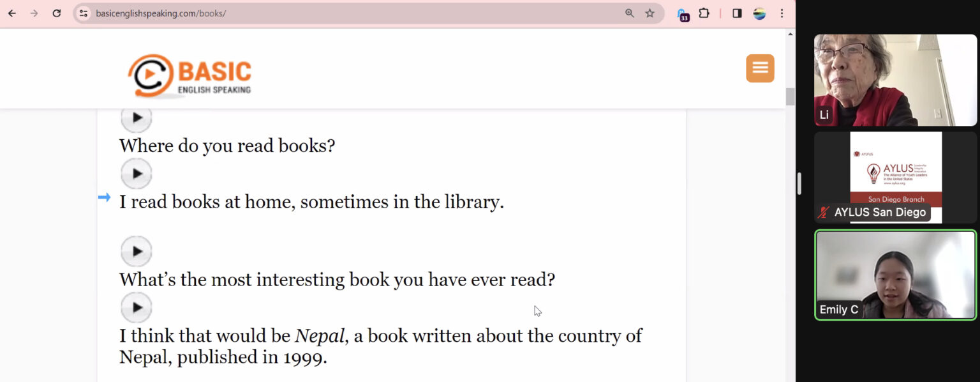Open the orange hamburger menu
This screenshot has height=382, width=980.
760,68
